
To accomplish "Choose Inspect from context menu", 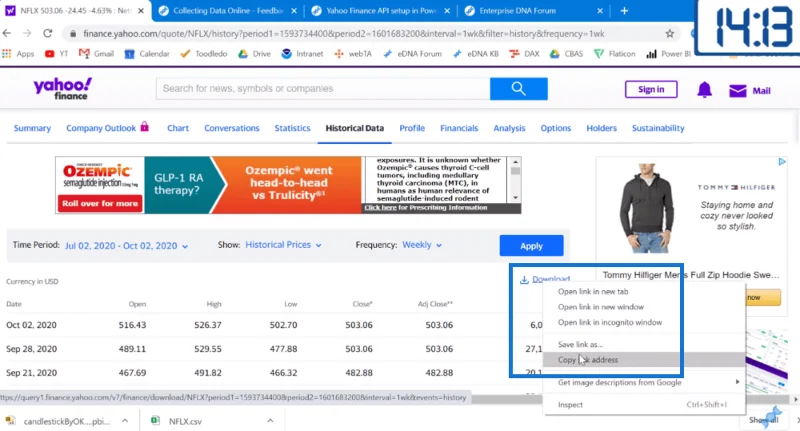I will (x=644, y=404).
